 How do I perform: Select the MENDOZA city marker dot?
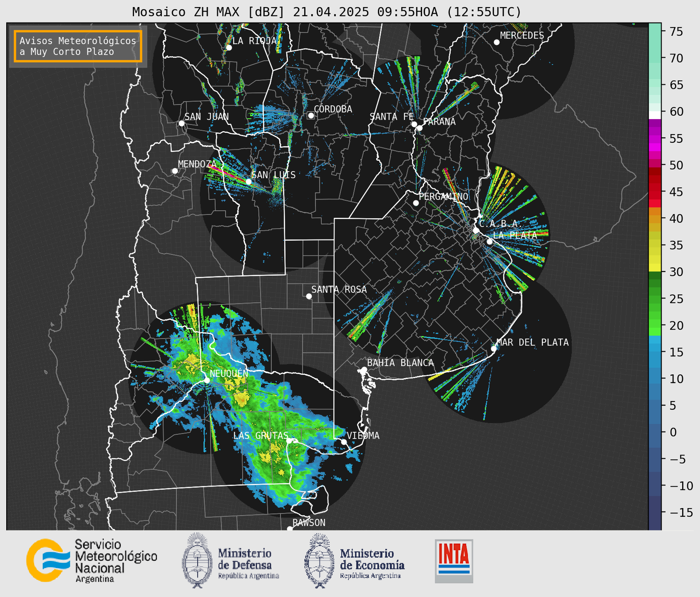pyautogui.click(x=175, y=171)
